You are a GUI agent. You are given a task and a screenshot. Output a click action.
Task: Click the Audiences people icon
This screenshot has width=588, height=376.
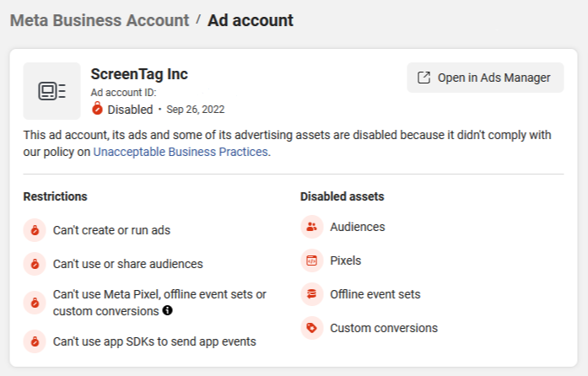(311, 227)
